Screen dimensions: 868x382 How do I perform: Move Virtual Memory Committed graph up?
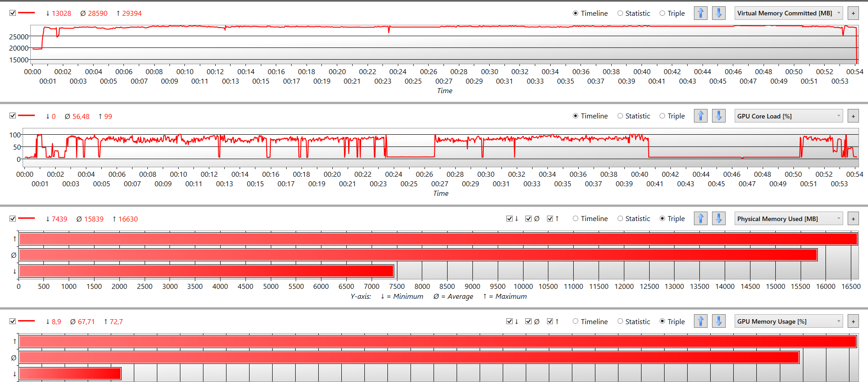click(701, 13)
